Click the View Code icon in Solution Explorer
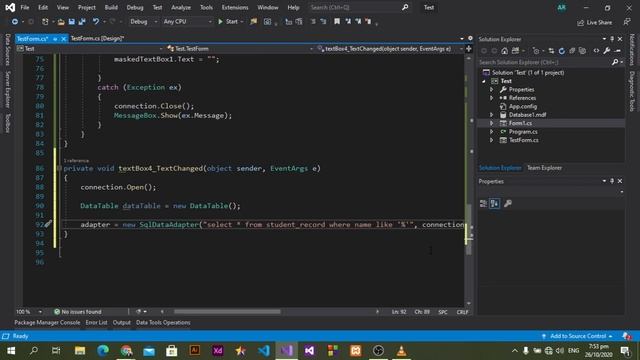 (x=596, y=51)
